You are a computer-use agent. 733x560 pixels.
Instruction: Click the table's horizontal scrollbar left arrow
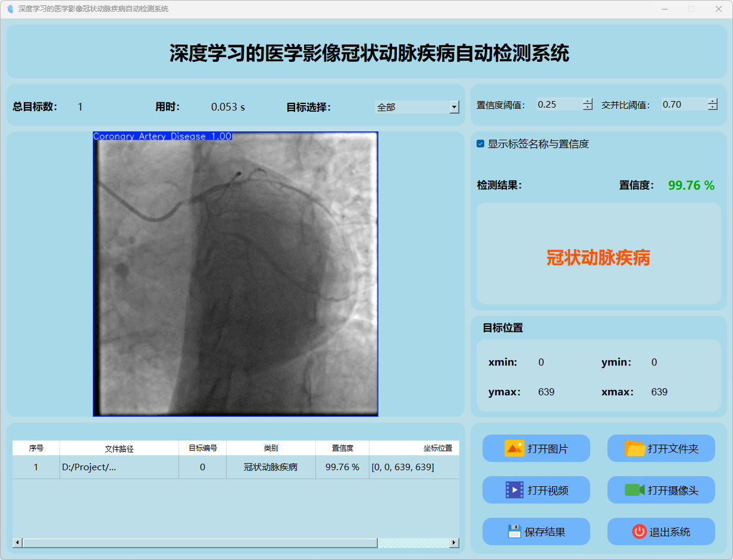point(17,543)
